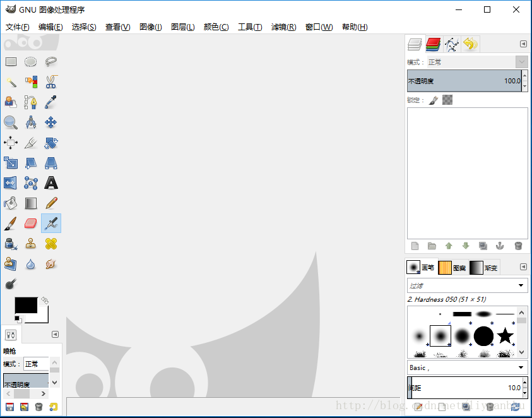Swap foreground and background colors
The height and width of the screenshot is (418, 532).
(44, 300)
